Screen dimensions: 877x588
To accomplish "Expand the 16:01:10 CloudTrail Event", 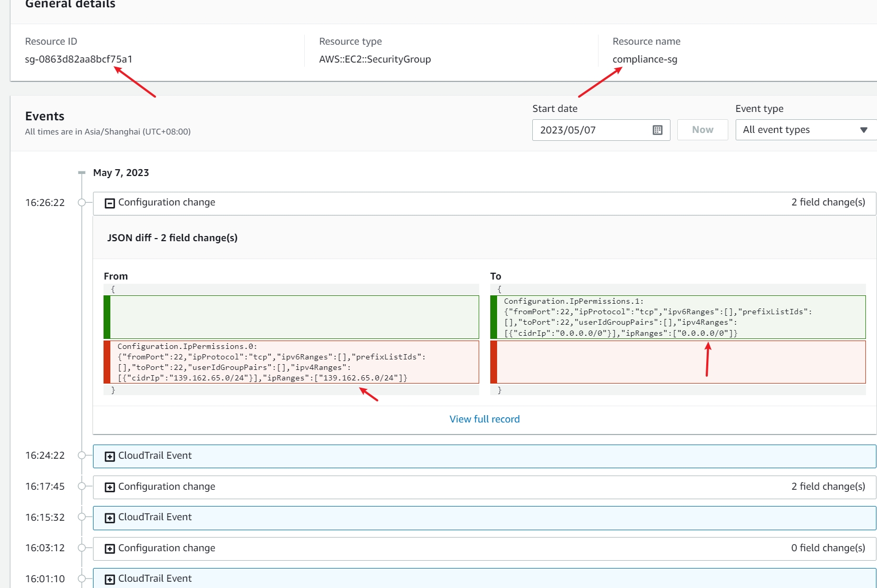I will (110, 579).
